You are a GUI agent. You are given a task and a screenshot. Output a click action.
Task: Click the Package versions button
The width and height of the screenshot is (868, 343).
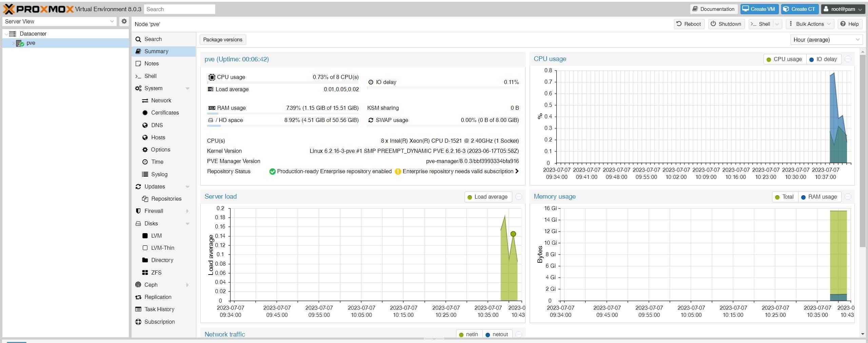[223, 40]
